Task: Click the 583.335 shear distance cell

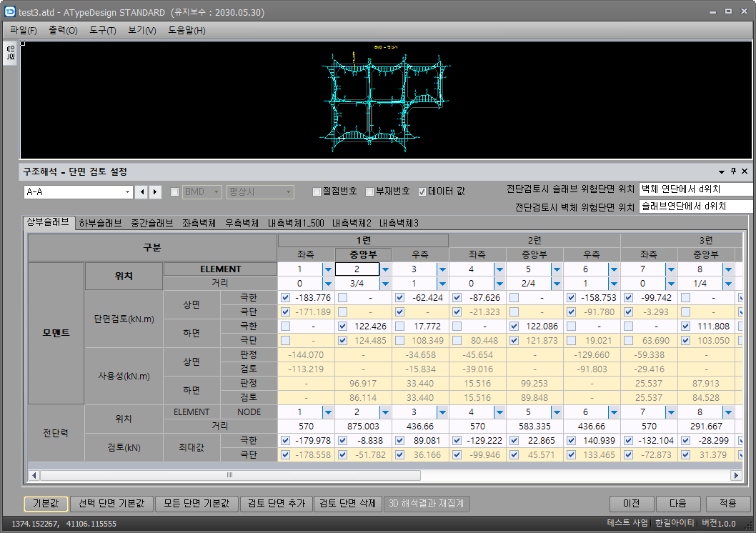Action: (534, 427)
